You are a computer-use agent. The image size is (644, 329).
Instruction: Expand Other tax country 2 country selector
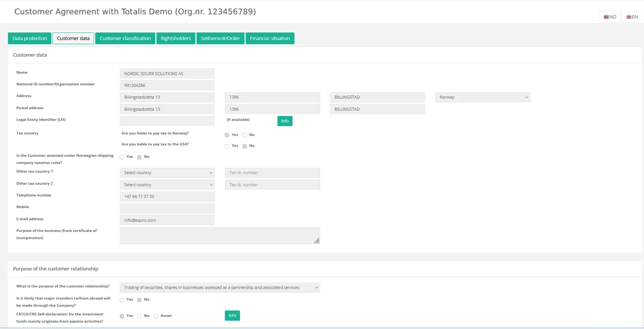point(167,185)
